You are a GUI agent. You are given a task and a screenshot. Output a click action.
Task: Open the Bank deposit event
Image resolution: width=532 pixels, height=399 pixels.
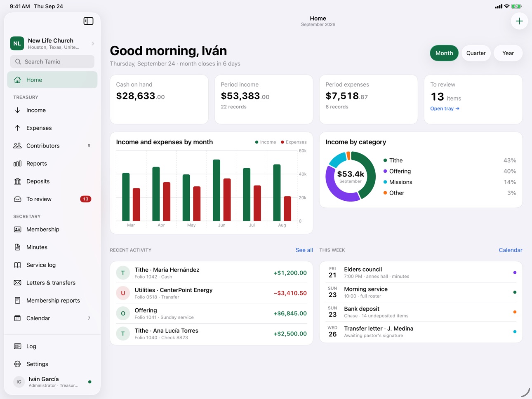point(421,312)
